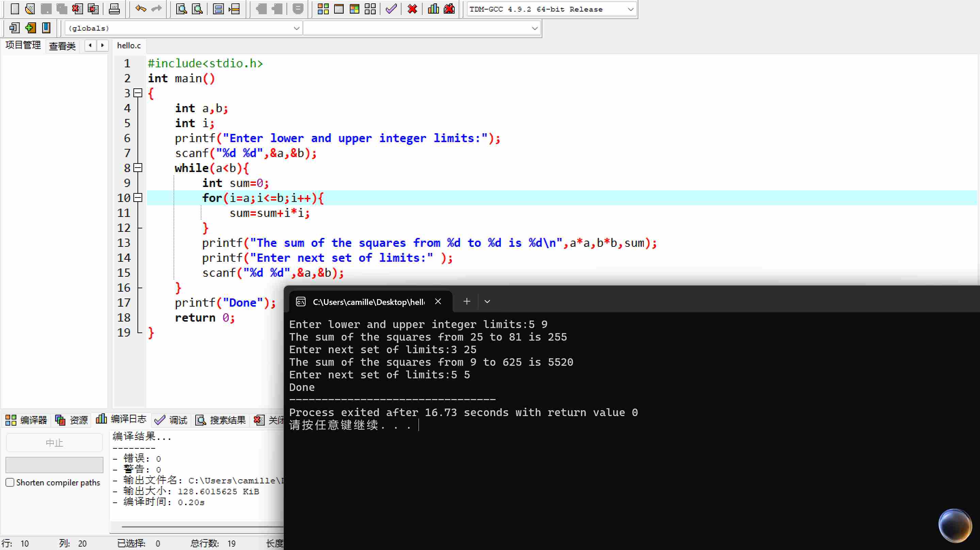The height and width of the screenshot is (550, 980).
Task: Collapse the for loop fold at line 10
Action: [x=138, y=197]
